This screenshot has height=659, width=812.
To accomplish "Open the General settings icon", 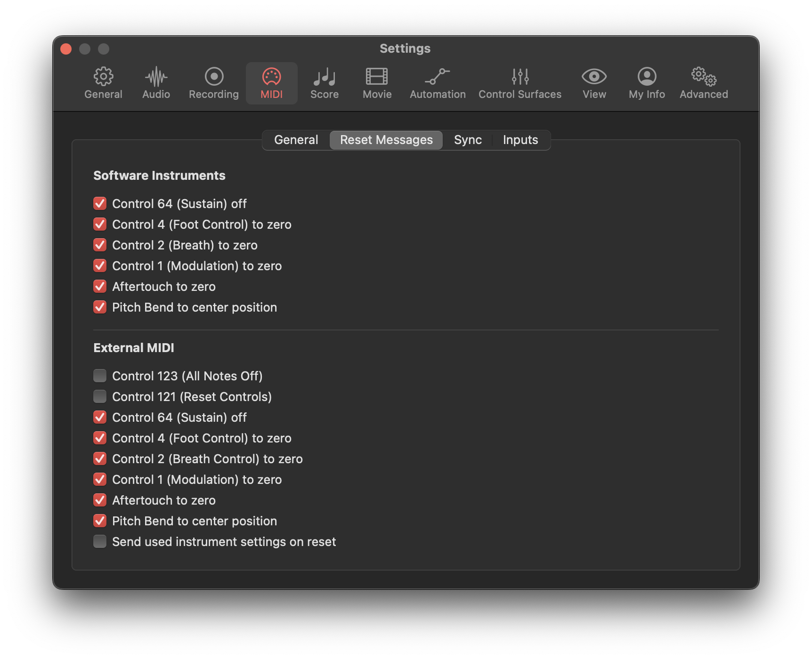I will (x=103, y=82).
